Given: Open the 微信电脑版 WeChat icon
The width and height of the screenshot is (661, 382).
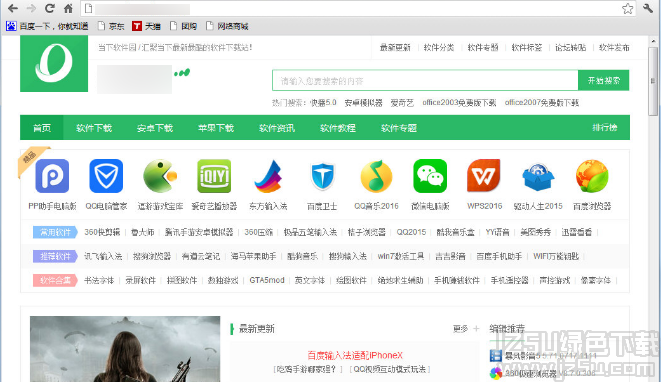Looking at the screenshot, I should 430,176.
